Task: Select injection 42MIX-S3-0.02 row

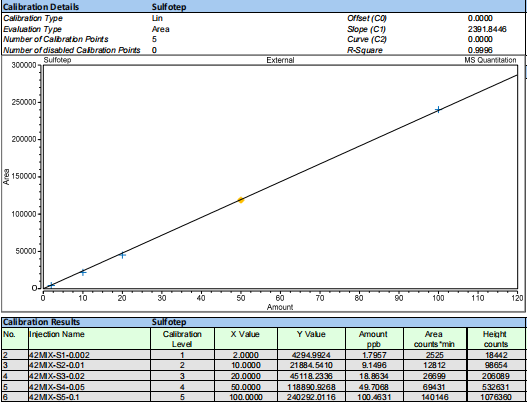Action: [x=263, y=376]
